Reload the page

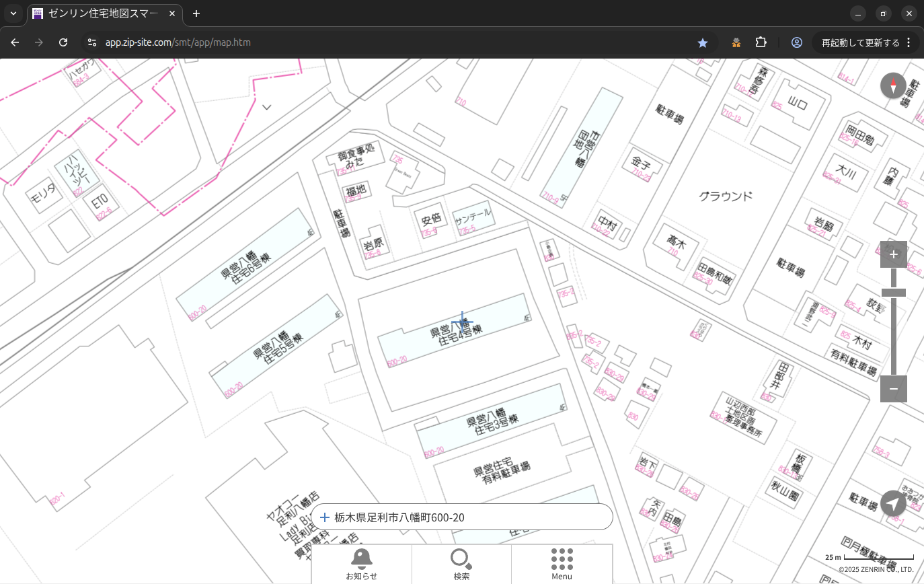click(x=63, y=42)
